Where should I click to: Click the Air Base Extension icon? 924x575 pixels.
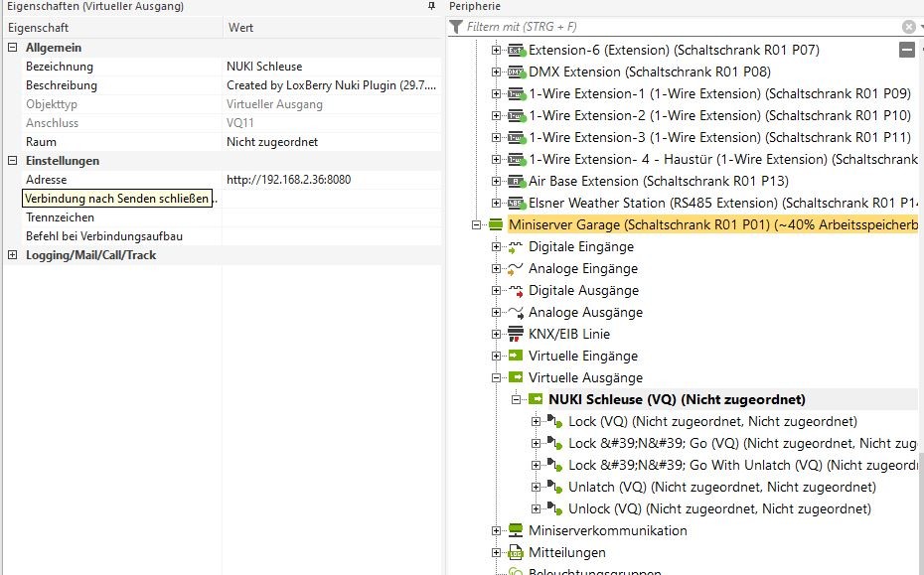517,181
